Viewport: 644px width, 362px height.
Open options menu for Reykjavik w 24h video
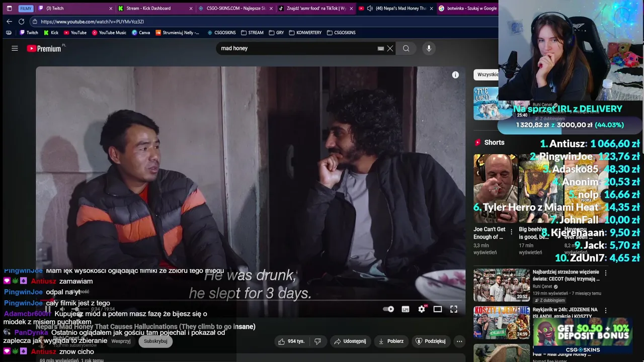coord(606,311)
